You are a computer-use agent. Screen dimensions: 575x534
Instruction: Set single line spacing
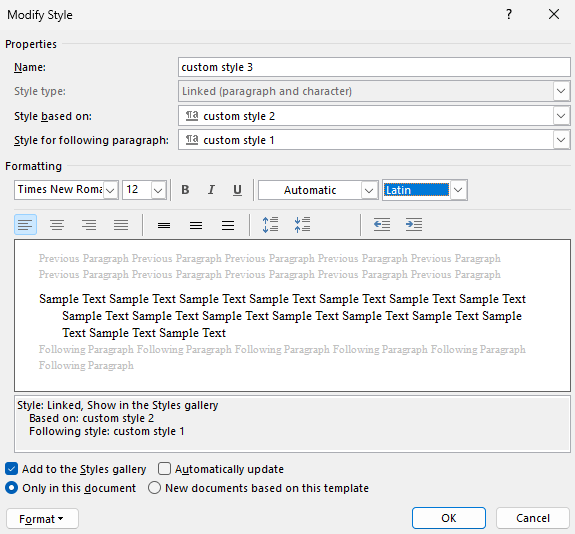point(164,225)
